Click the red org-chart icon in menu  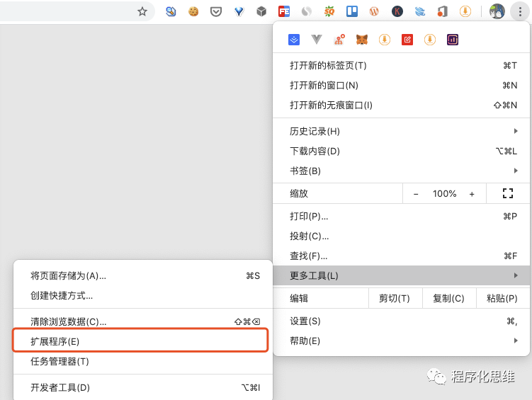pos(339,40)
